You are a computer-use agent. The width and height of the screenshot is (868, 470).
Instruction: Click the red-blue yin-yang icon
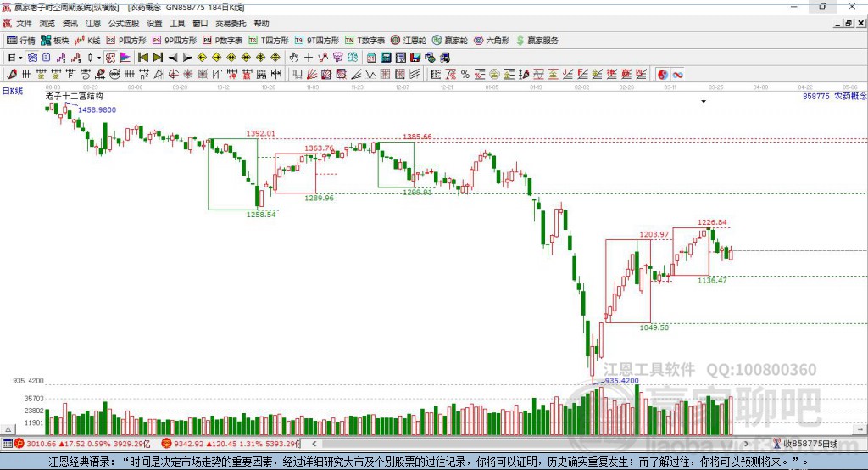pyautogui.click(x=663, y=75)
